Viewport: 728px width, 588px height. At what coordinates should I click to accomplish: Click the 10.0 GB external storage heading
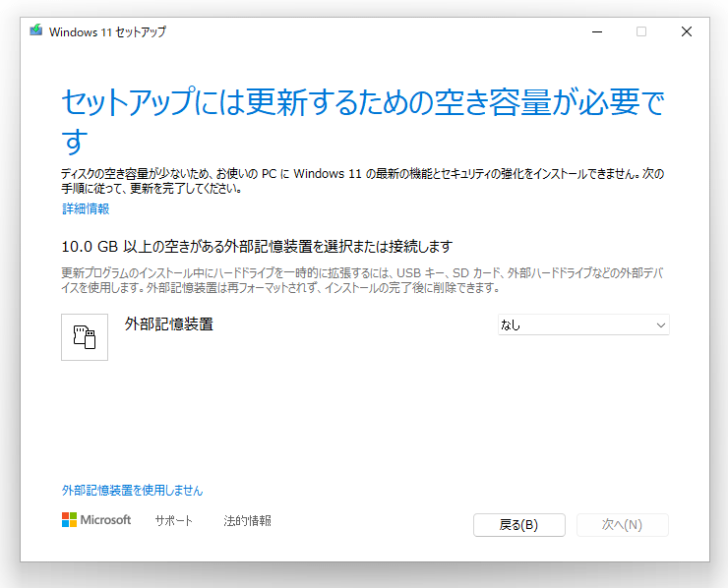click(x=257, y=246)
